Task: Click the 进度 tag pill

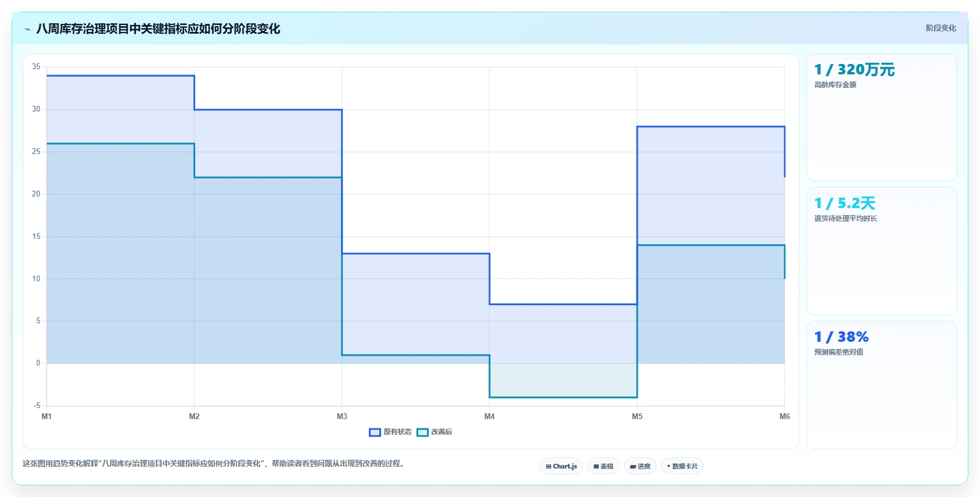Action: pos(640,466)
